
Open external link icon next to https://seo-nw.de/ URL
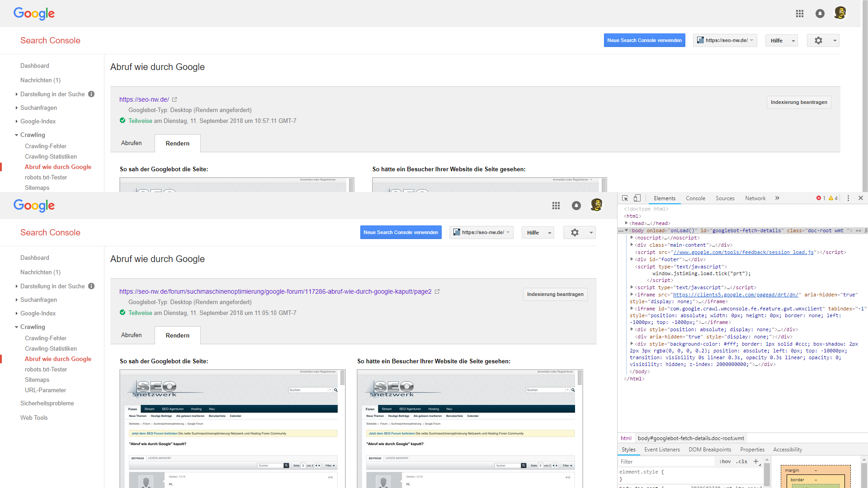click(175, 99)
